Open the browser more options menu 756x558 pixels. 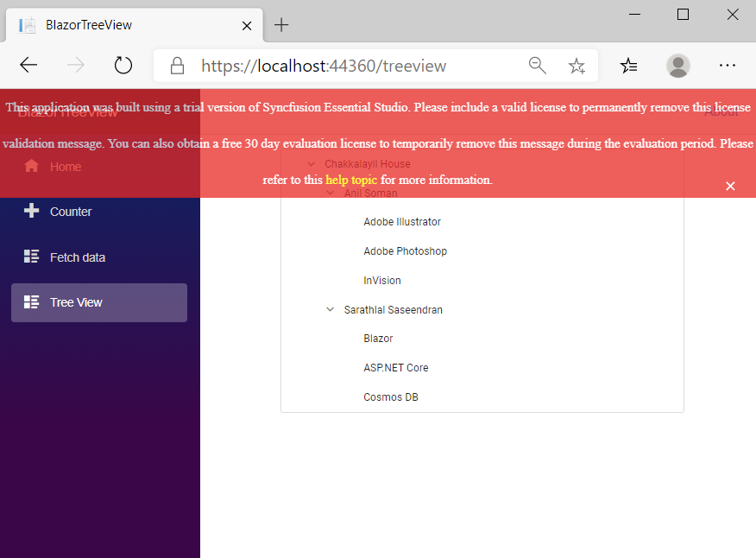[728, 65]
